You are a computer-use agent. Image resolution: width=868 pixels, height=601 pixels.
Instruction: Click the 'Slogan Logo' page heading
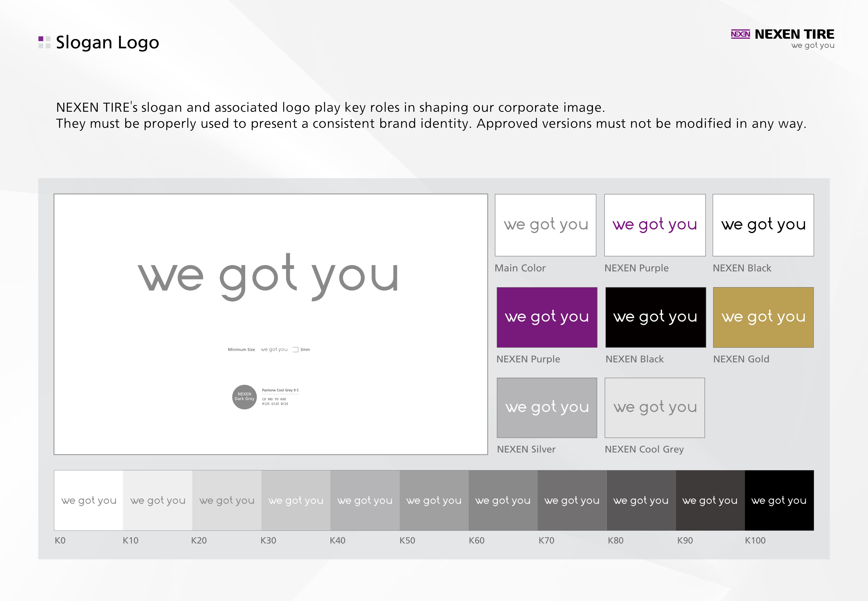pyautogui.click(x=107, y=42)
